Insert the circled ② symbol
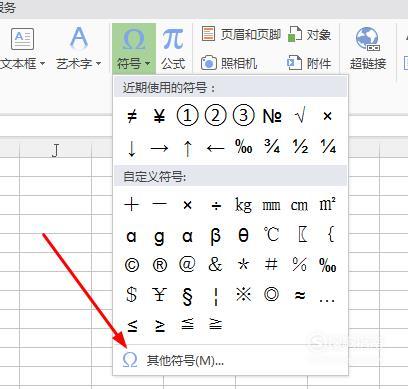The image size is (408, 389). pos(215,115)
